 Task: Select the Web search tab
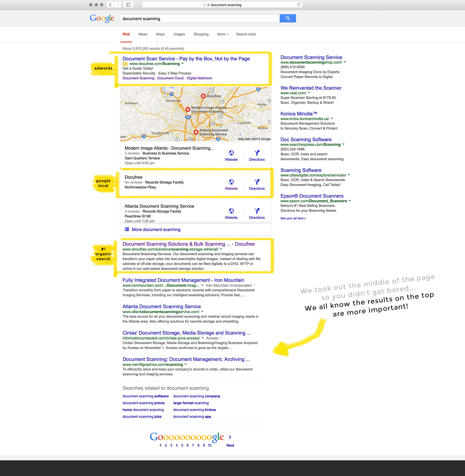click(x=126, y=34)
